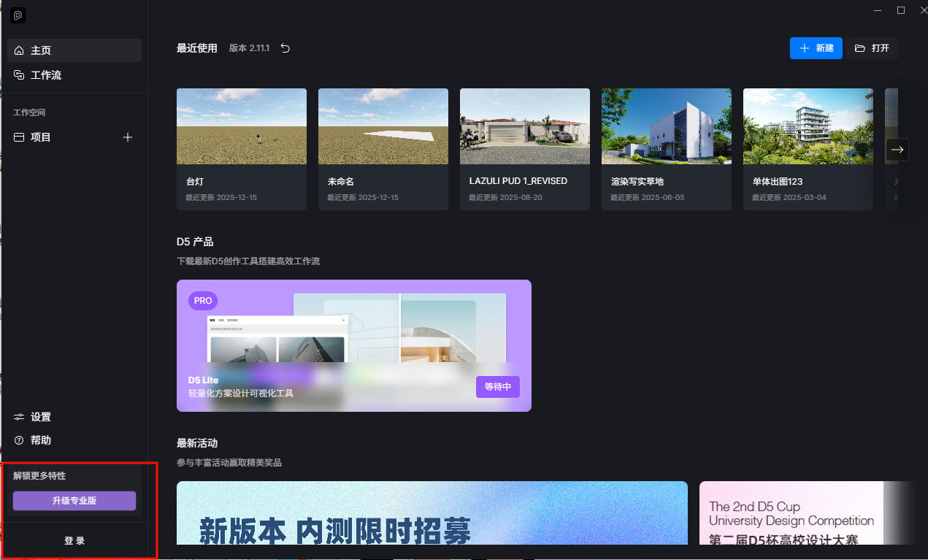
Task: Click 登录 to sign in
Action: 74,541
